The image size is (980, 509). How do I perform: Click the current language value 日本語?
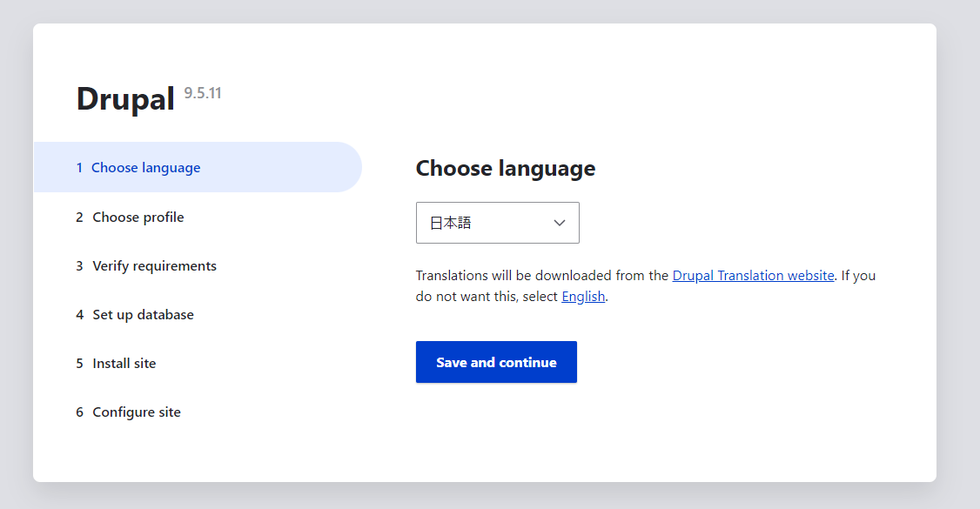(x=453, y=223)
